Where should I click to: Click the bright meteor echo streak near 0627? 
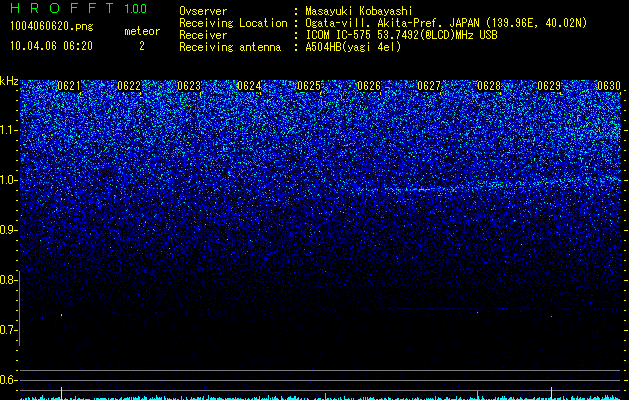[421, 189]
